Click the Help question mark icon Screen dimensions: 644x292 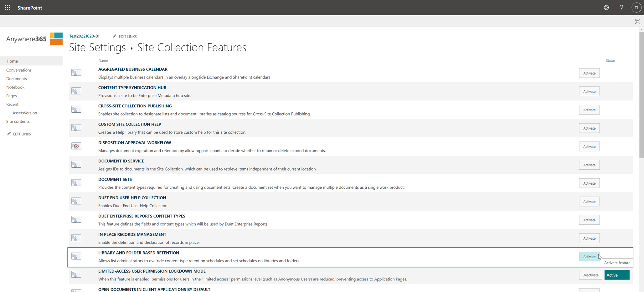pyautogui.click(x=621, y=8)
